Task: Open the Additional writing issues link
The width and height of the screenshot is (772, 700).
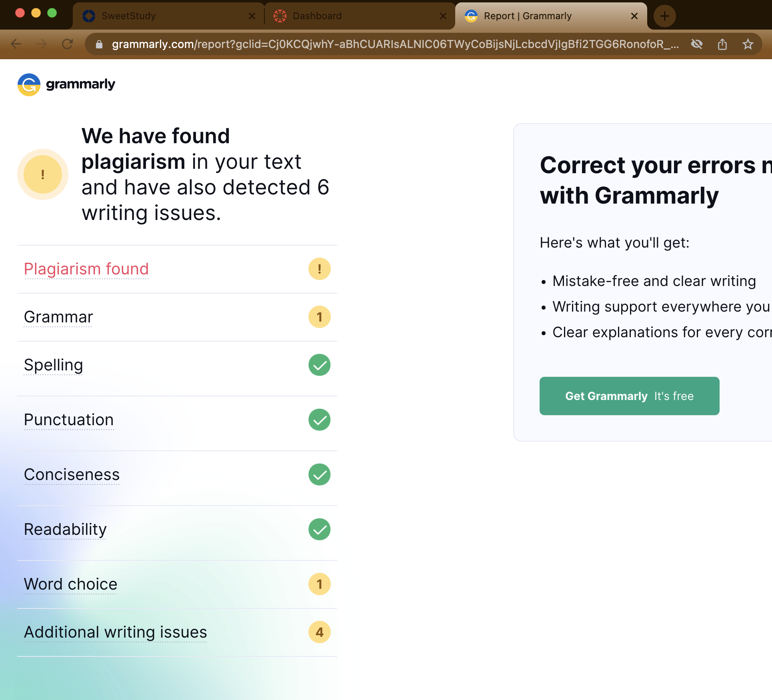Action: tap(116, 632)
